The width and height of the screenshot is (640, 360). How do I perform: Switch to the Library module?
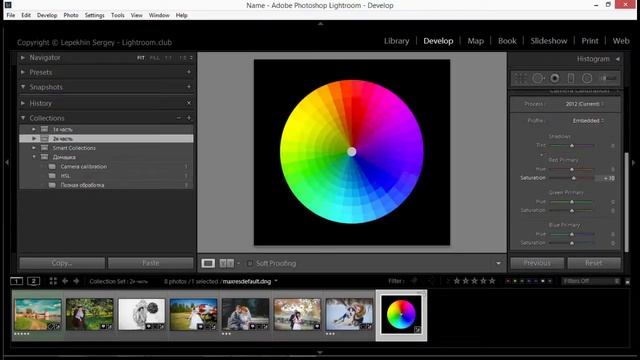coord(396,41)
